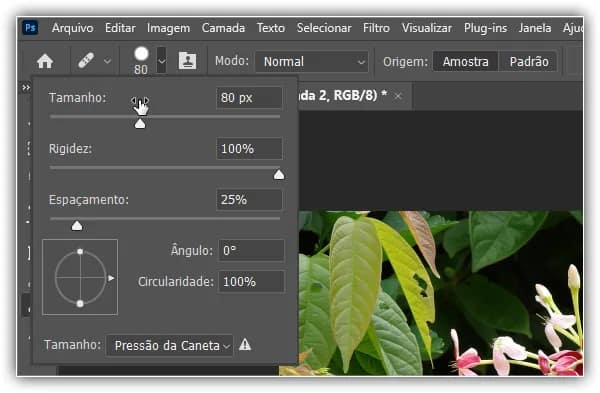Open the Editar menu
600x393 pixels.
coord(120,28)
